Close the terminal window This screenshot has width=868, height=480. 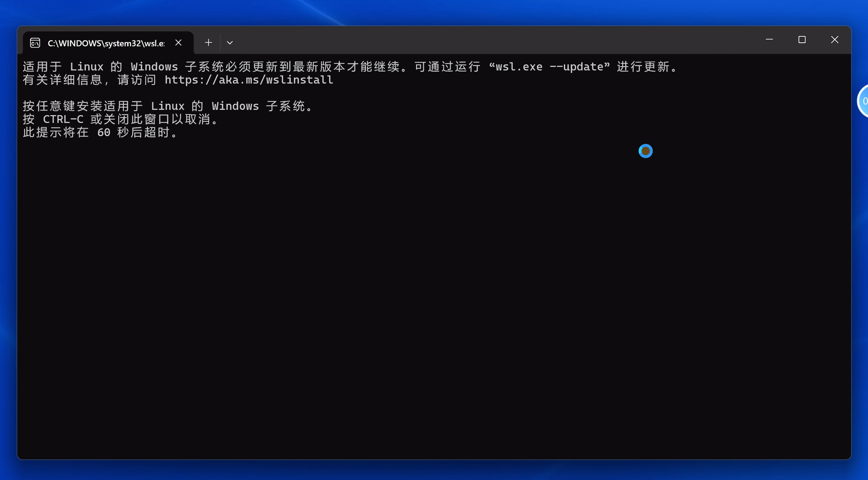point(835,39)
